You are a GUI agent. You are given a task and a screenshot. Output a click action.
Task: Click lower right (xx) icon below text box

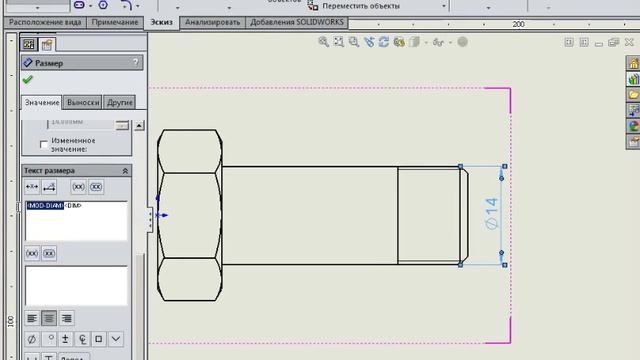click(49, 253)
